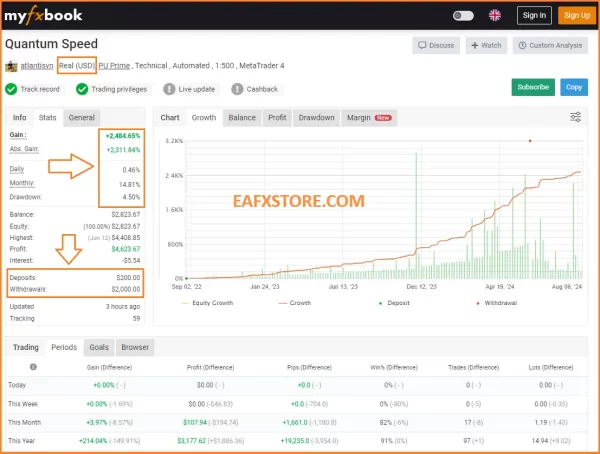The image size is (600, 454).
Task: Click the Pips (Difference) column header
Action: 309,367
